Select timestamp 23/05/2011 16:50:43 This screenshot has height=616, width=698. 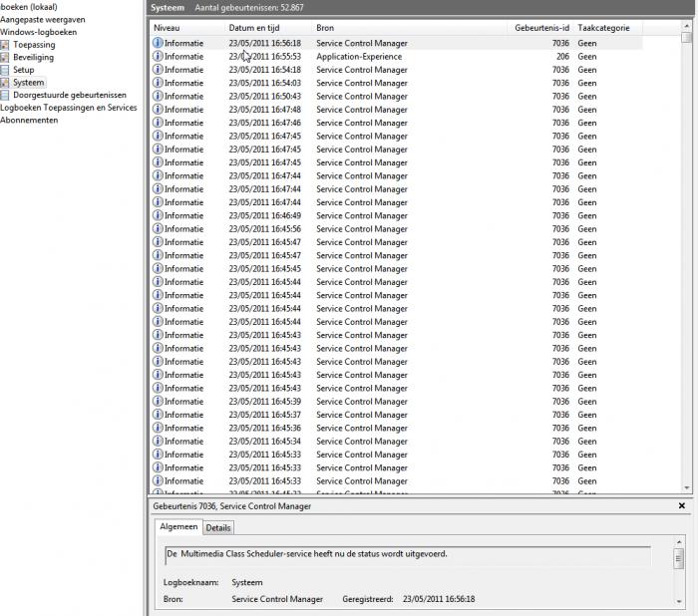pyautogui.click(x=265, y=96)
